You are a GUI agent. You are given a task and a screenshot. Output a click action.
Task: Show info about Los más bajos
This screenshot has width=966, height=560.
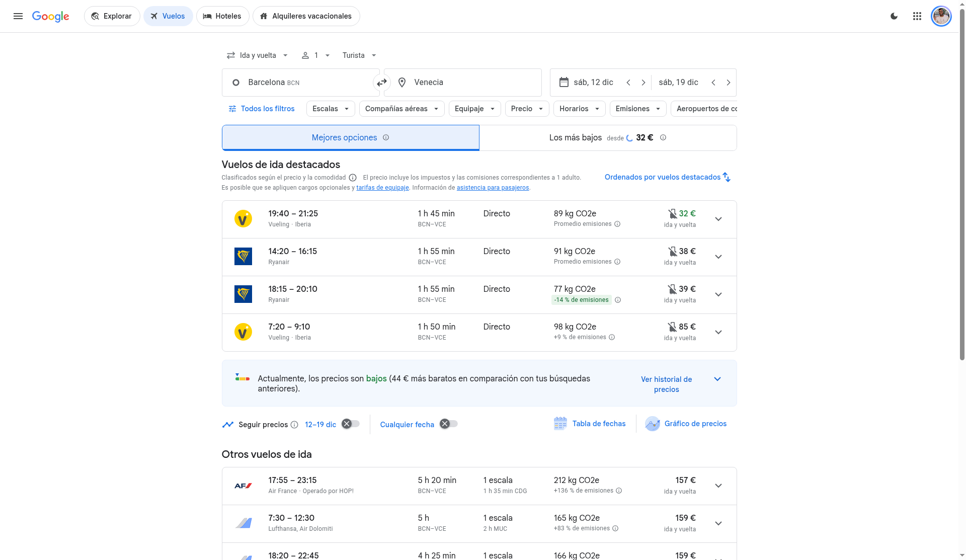tap(663, 137)
